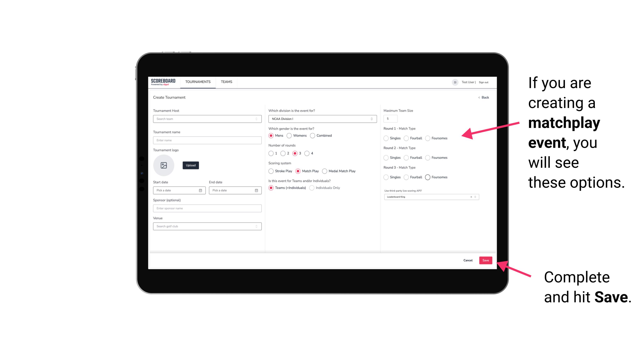Click the venue search icon
This screenshot has height=346, width=644.
point(256,226)
